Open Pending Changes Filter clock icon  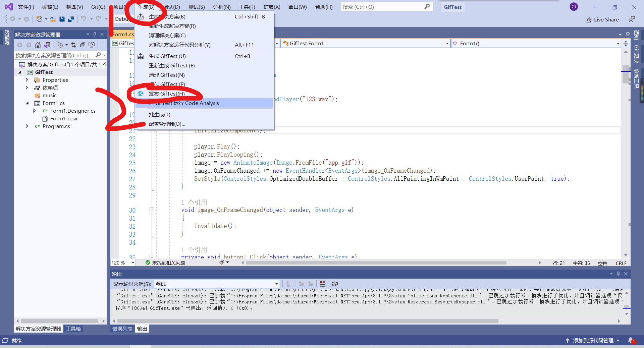click(61, 45)
